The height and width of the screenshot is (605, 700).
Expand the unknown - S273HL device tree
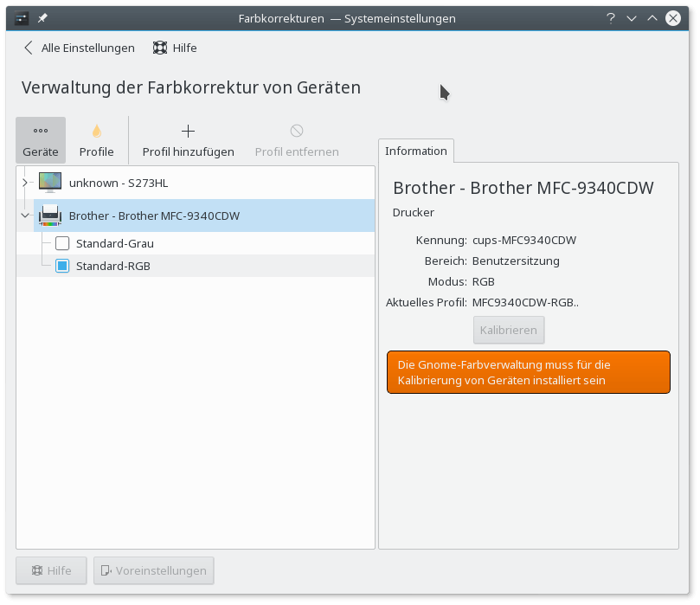(25, 183)
